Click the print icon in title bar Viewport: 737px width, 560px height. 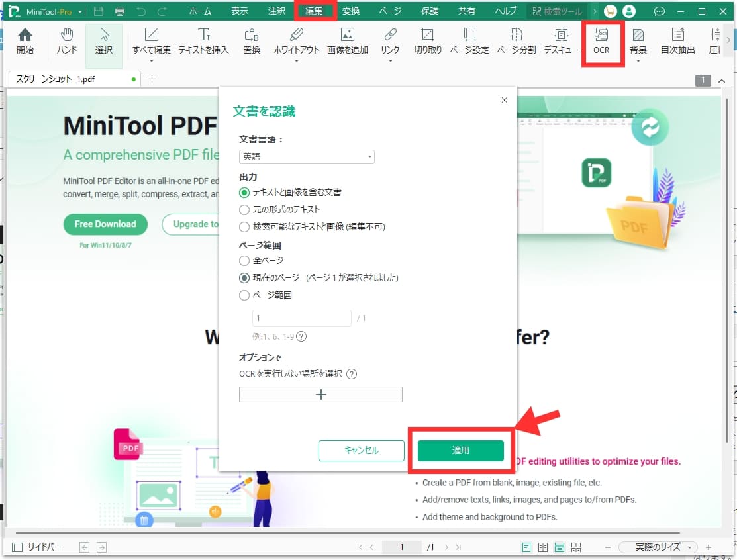[120, 11]
